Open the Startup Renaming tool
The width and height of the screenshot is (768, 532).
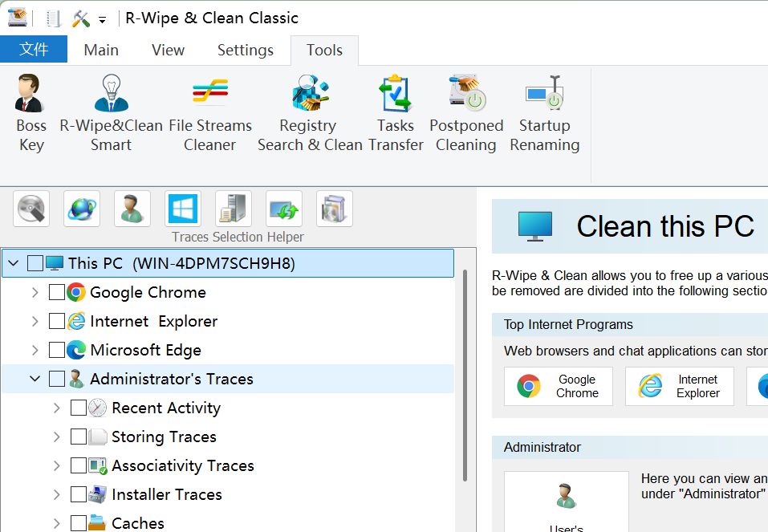click(544, 112)
